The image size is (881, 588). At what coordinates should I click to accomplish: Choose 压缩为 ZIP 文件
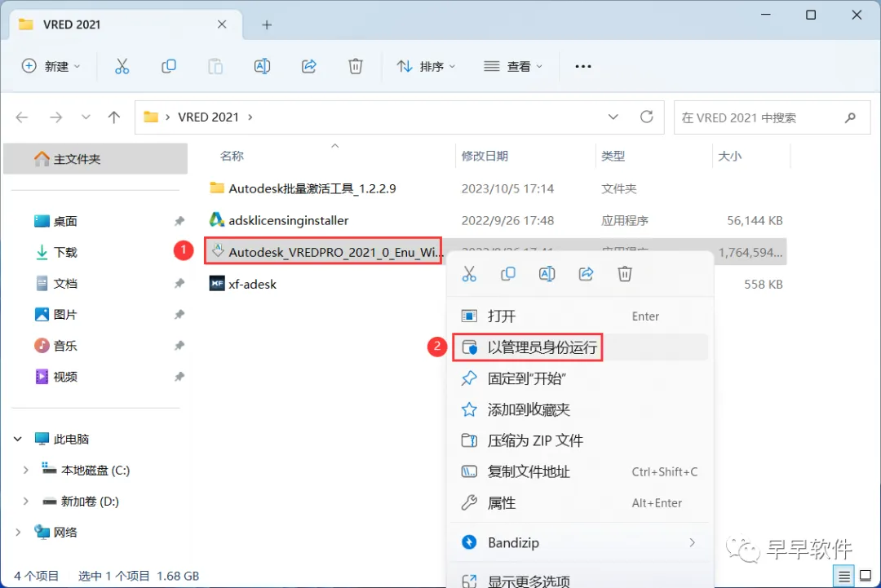click(x=581, y=441)
